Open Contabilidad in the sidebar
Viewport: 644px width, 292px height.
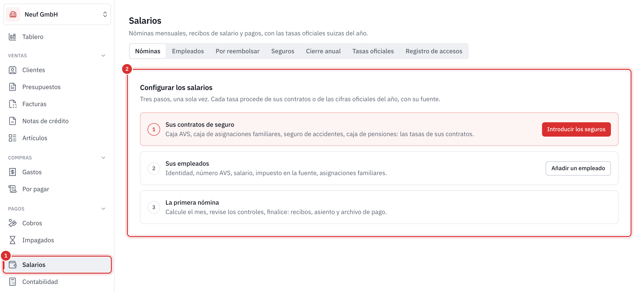tap(57, 282)
